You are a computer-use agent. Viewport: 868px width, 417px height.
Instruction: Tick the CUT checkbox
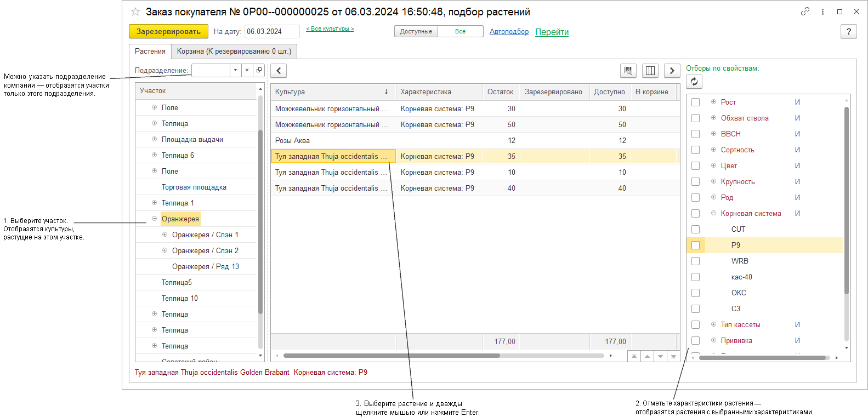[695, 229]
